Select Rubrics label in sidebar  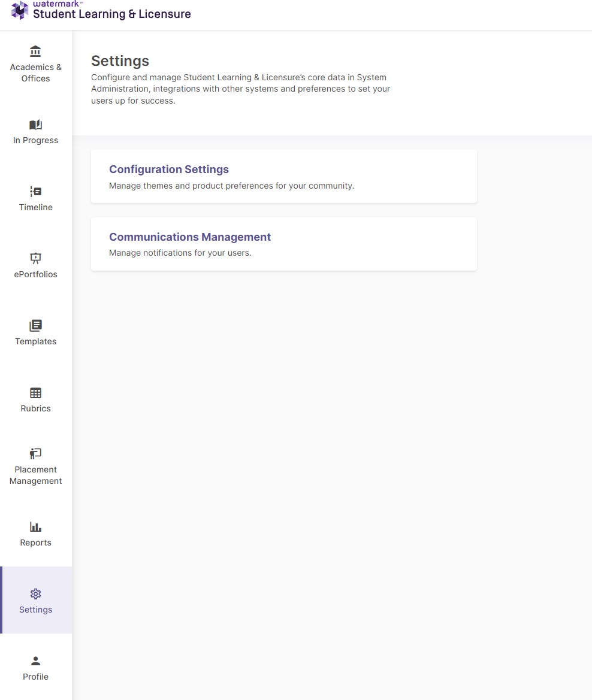click(36, 408)
